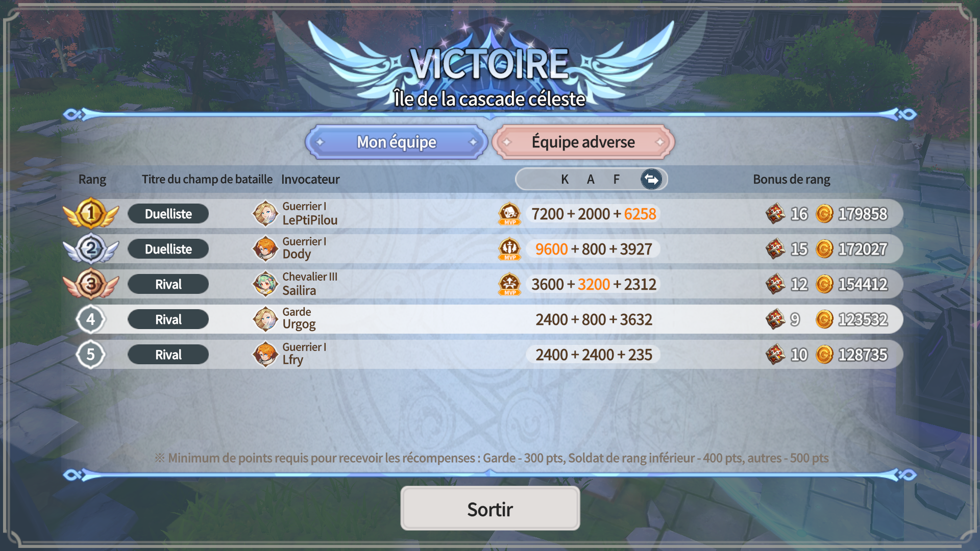Image resolution: width=980 pixels, height=551 pixels.
Task: Select Dody's summoner avatar
Action: coord(265,248)
